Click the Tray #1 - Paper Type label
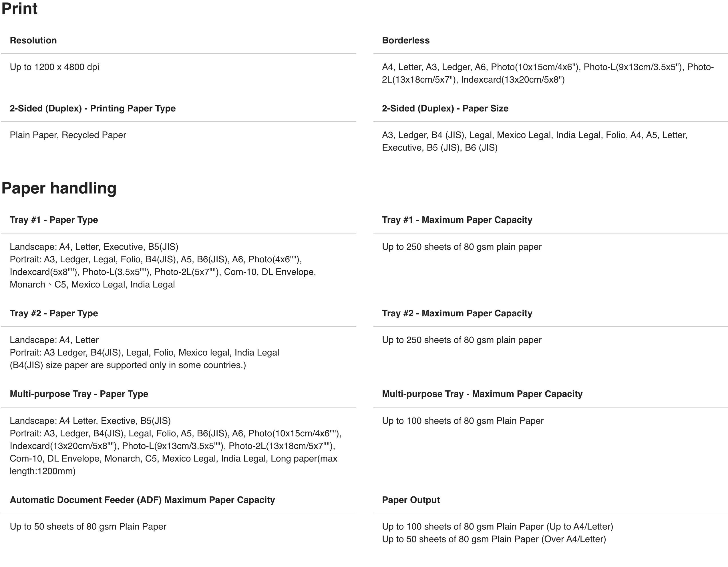728x567 pixels. click(54, 220)
